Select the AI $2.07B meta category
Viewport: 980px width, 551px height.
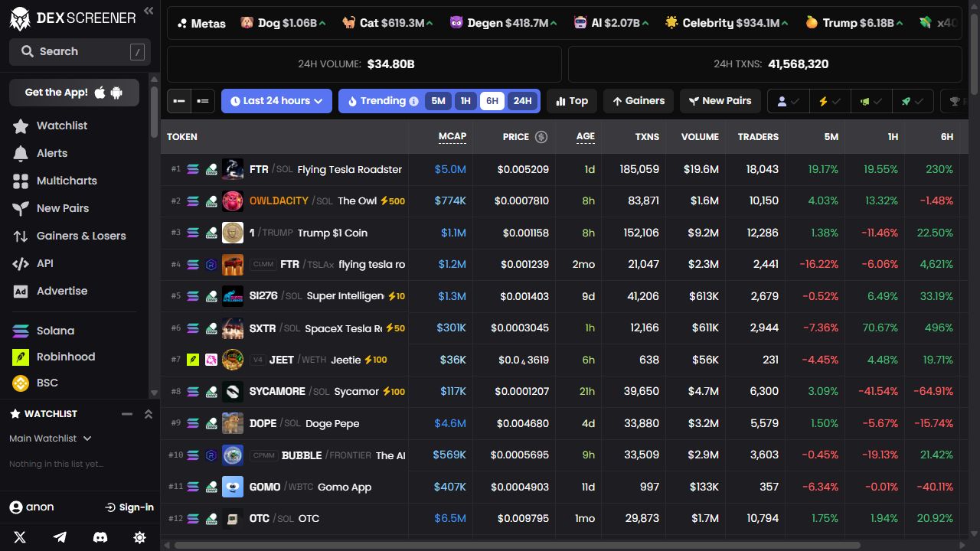(610, 23)
